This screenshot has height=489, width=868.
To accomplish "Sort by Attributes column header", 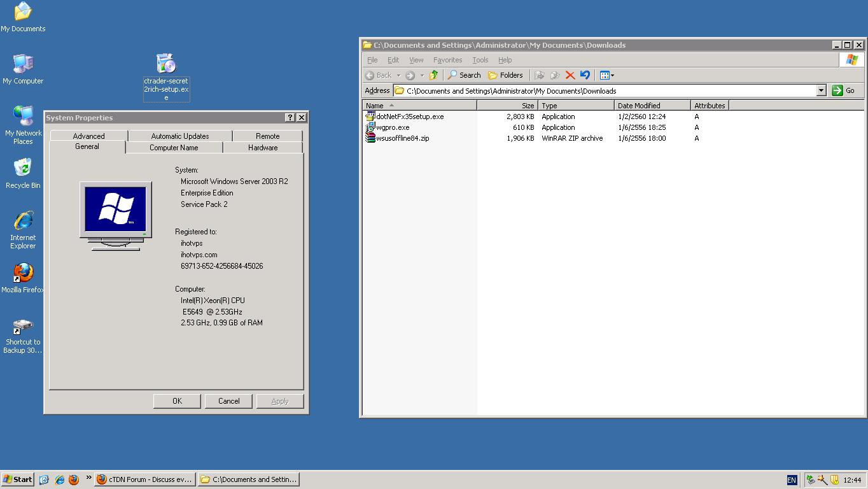I will 710,106.
